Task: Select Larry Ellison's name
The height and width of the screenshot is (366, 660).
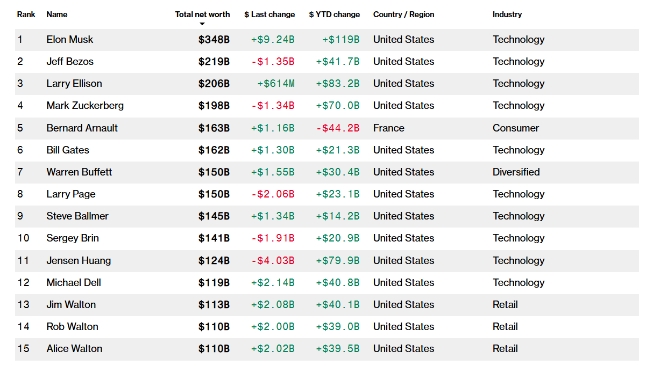Action: (x=74, y=83)
